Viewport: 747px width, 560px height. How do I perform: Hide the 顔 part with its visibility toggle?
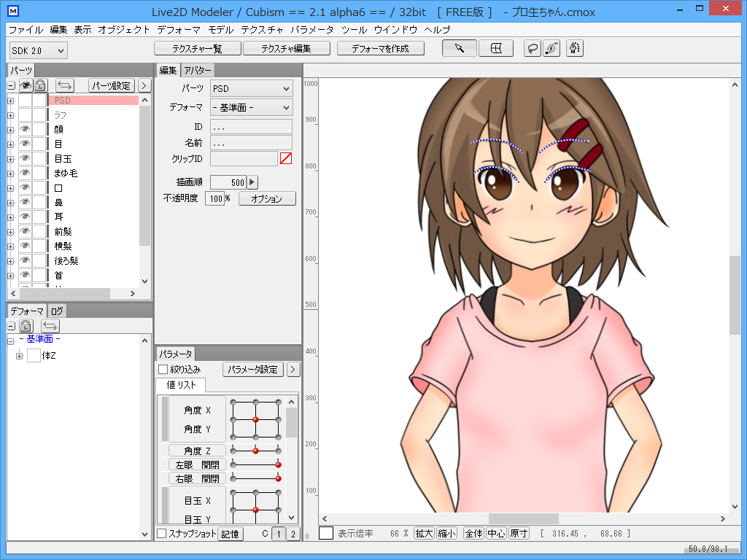coord(25,130)
